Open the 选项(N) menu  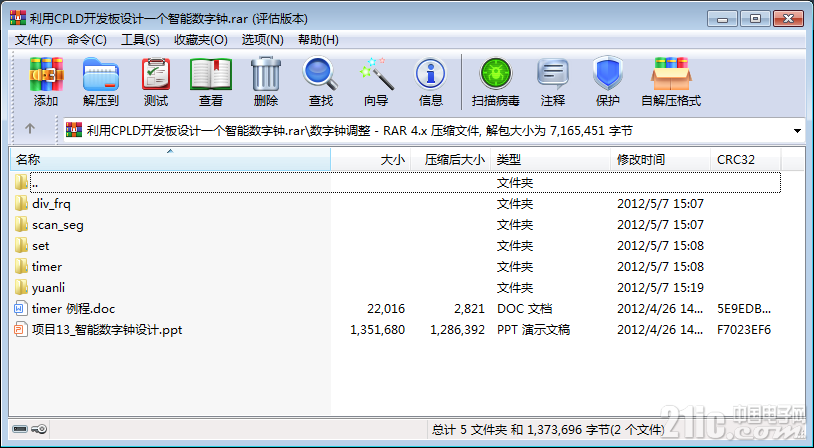(263, 40)
